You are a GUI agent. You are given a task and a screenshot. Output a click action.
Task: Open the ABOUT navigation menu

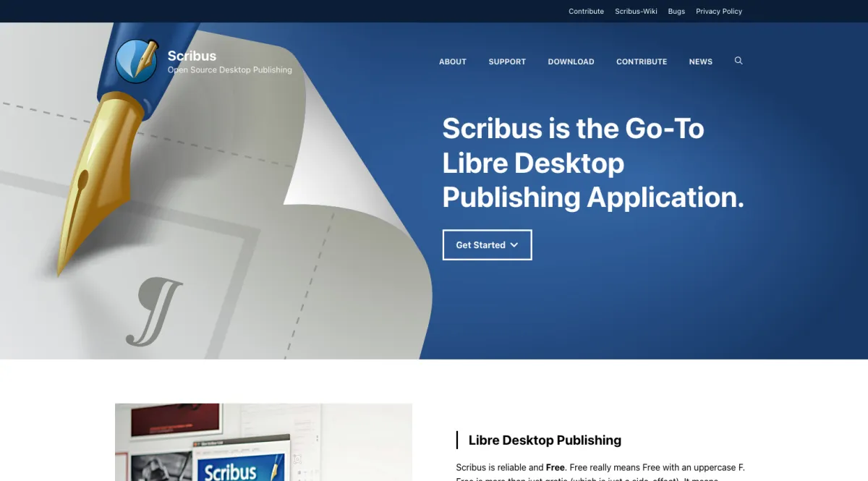(x=453, y=61)
